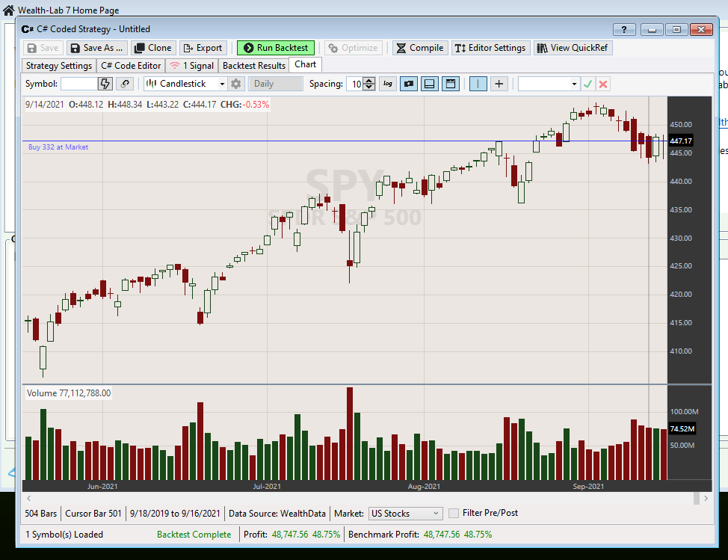Screen dimensions: 728x560
Task: Switch to the Backtest Results tab
Action: point(254,66)
